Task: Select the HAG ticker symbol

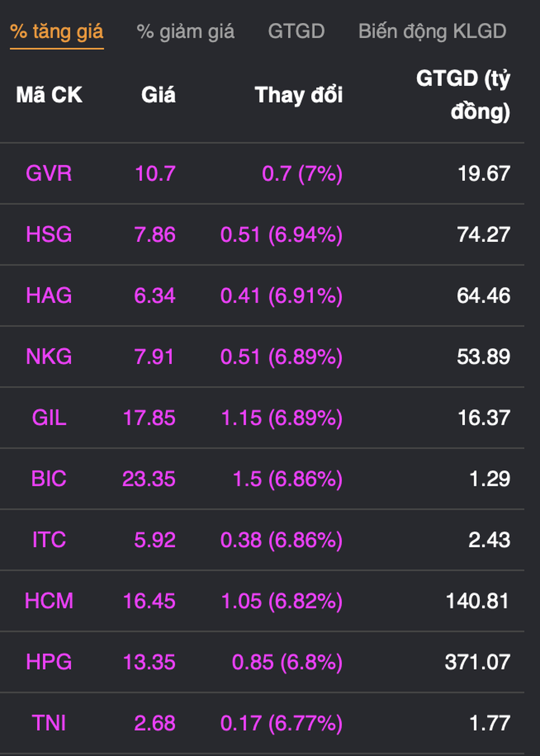Action: [49, 296]
